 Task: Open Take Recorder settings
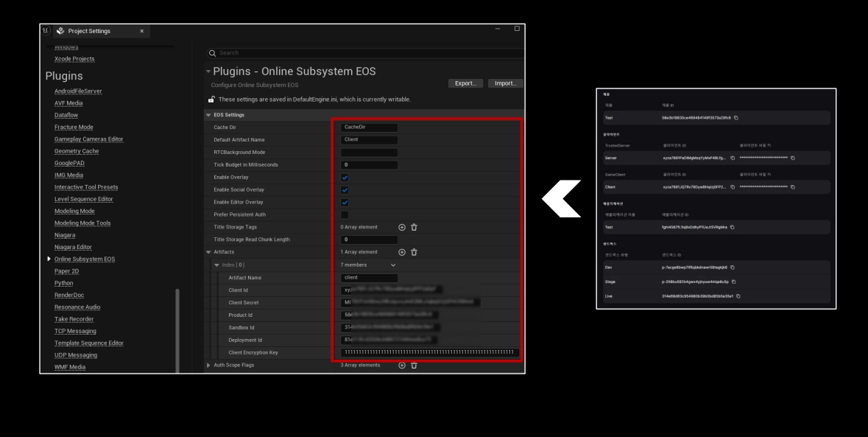(74, 319)
